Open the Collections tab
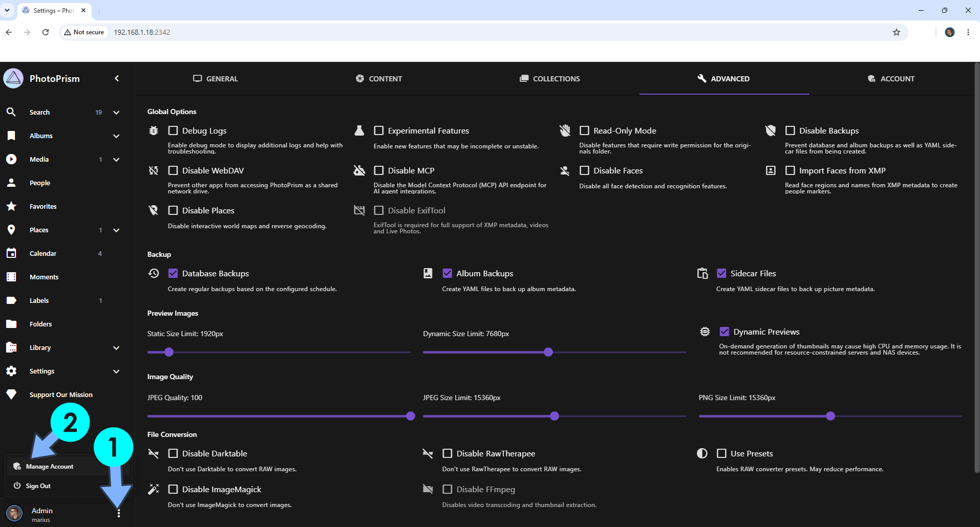980x527 pixels. click(x=550, y=78)
